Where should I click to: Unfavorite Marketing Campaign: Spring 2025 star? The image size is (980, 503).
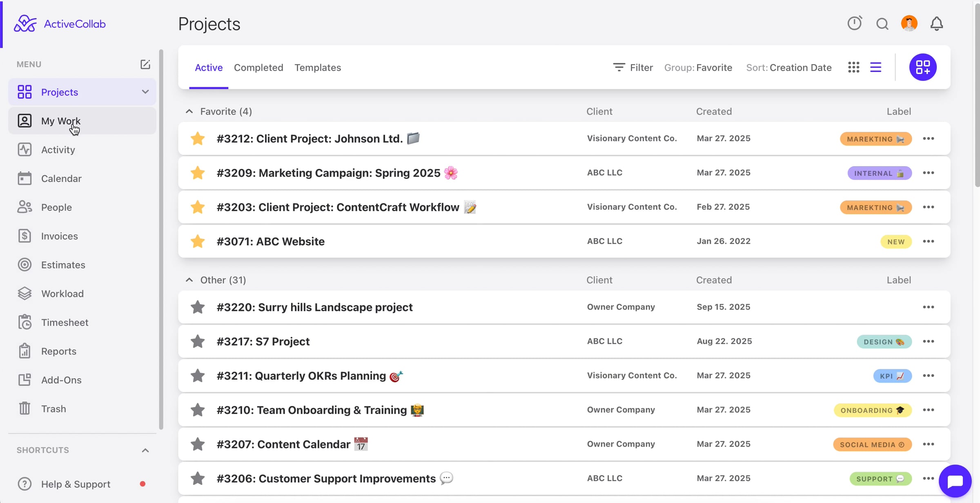pyautogui.click(x=198, y=173)
